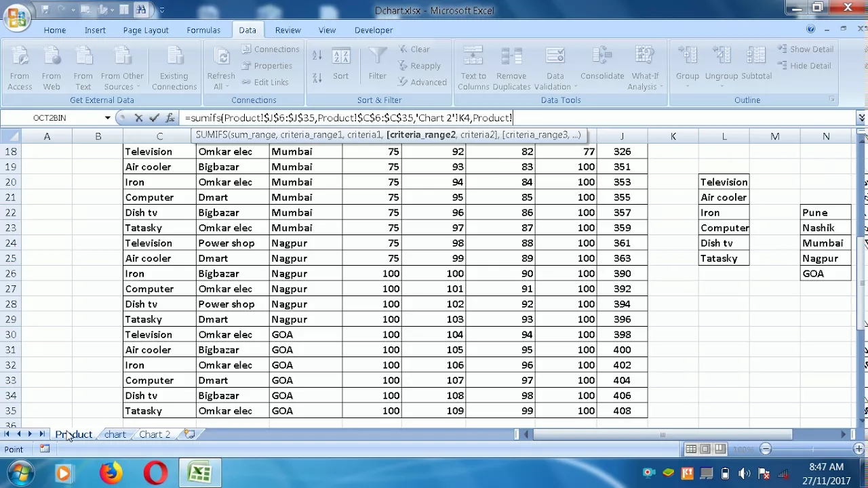Click the Office button
868x488 pixels.
click(17, 16)
